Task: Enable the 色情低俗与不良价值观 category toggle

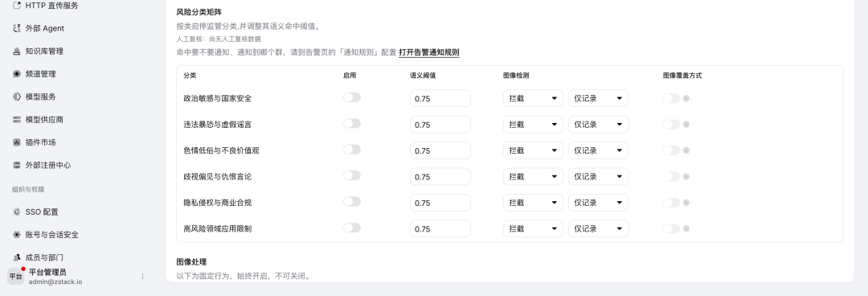Action: [x=351, y=150]
